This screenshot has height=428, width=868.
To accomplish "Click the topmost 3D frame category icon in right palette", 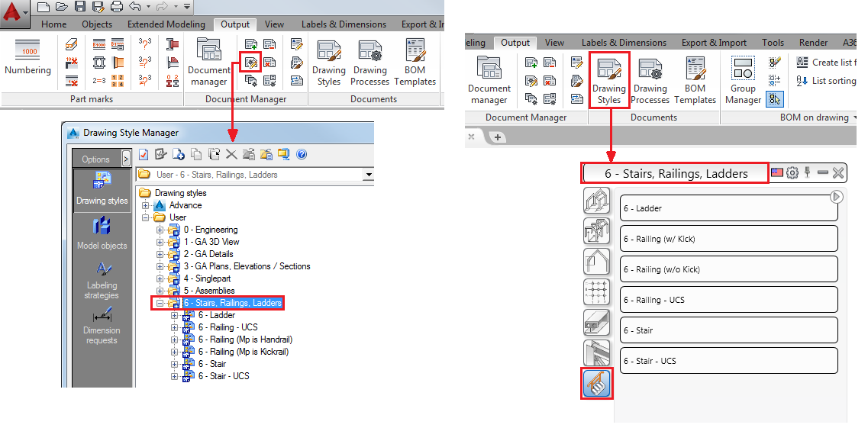I will click(x=597, y=201).
